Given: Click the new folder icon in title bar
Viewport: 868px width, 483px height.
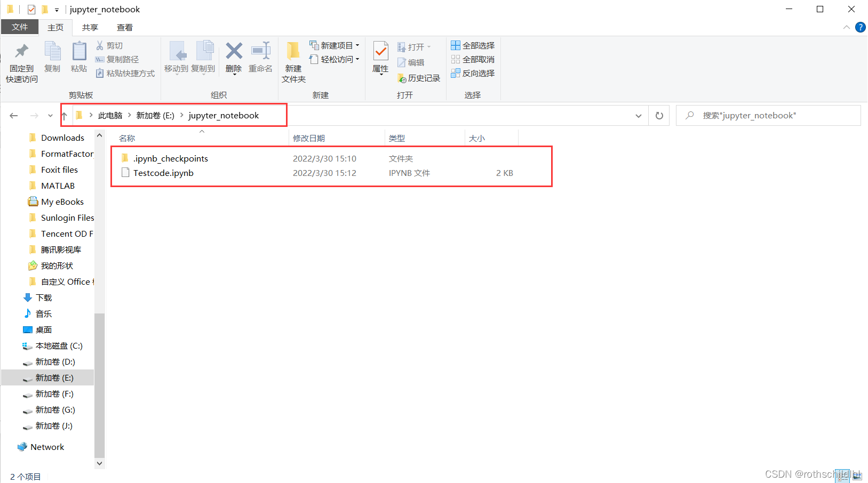Looking at the screenshot, I should coord(45,10).
